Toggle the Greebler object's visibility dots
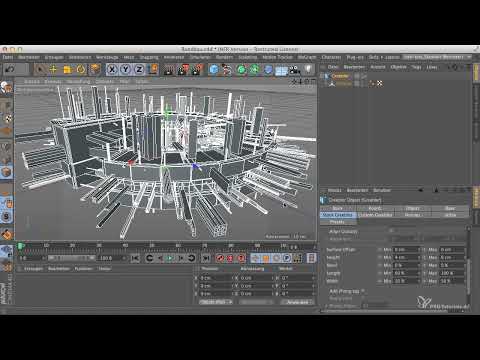The width and height of the screenshot is (480, 360). [357, 76]
